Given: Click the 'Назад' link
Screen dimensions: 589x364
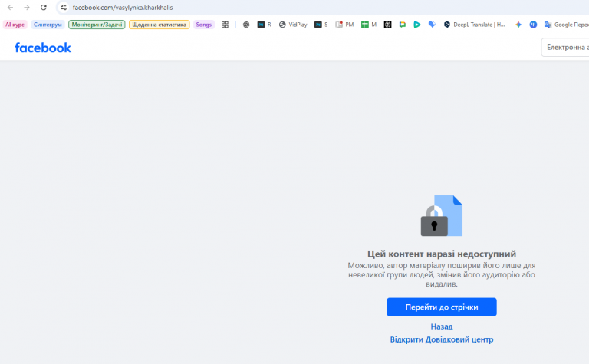Looking at the screenshot, I should point(442,326).
